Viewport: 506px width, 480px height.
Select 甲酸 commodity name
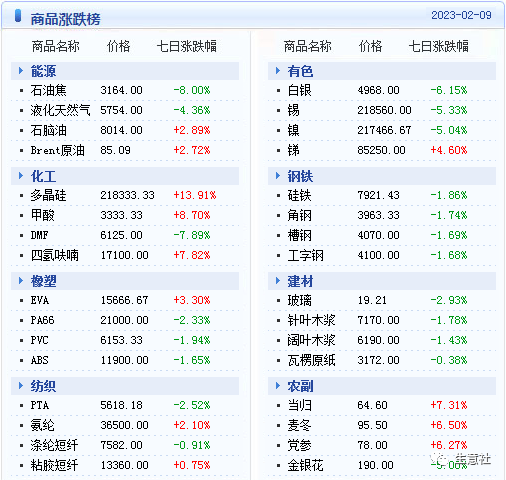pos(43,215)
